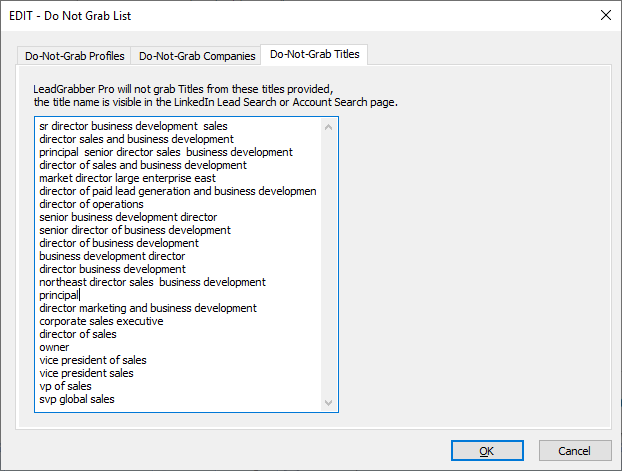This screenshot has height=471, width=622.
Task: Select the Do-Not-Grab Titles tab
Action: 315,54
